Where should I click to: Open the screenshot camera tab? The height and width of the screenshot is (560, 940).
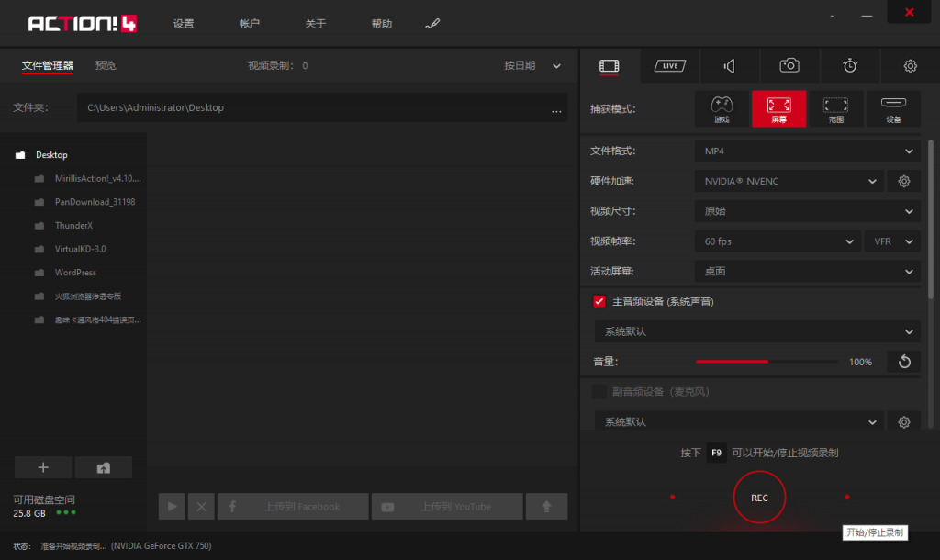[x=789, y=65]
